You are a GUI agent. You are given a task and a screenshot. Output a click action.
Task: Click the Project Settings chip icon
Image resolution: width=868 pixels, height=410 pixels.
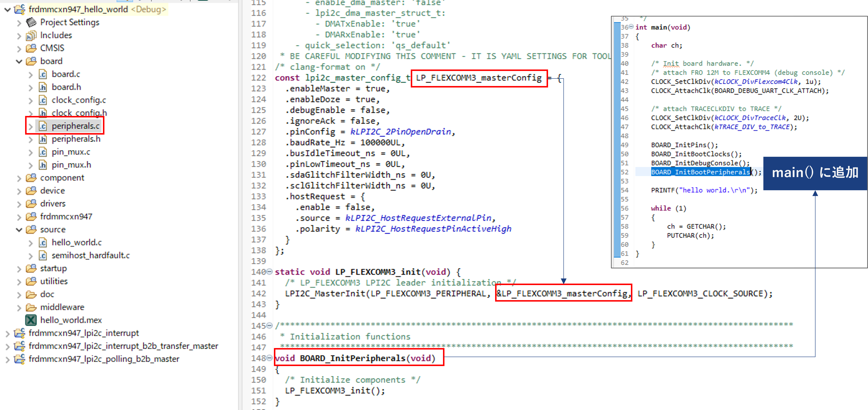click(x=31, y=23)
